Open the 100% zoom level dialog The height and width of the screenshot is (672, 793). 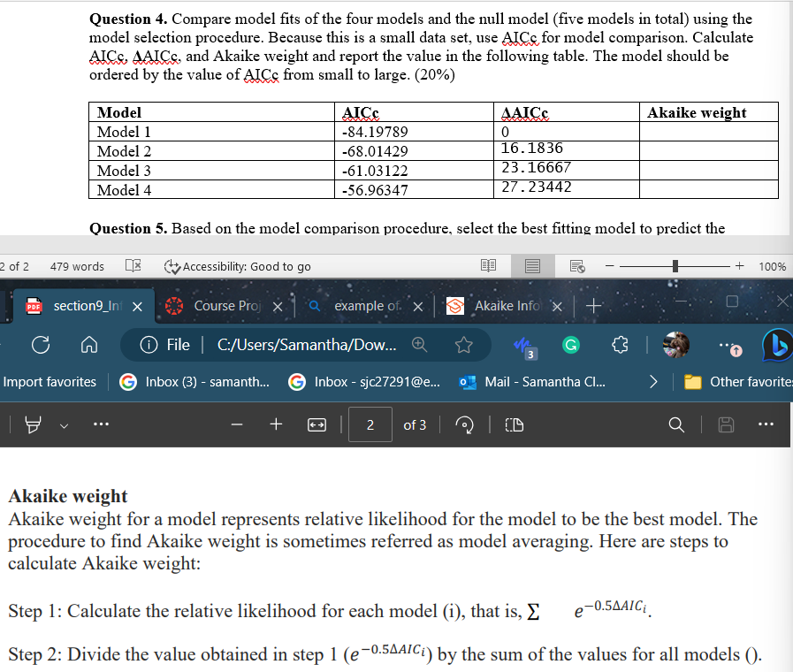coord(772,266)
